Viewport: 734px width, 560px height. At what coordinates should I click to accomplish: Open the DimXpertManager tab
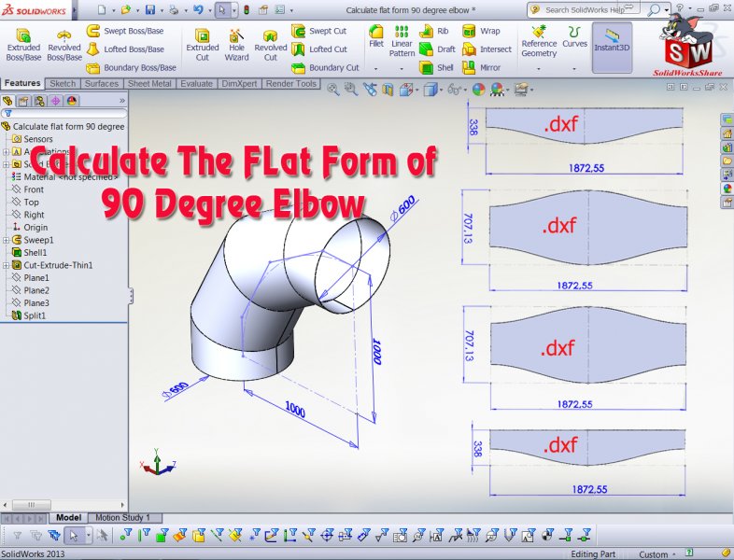pyautogui.click(x=55, y=101)
